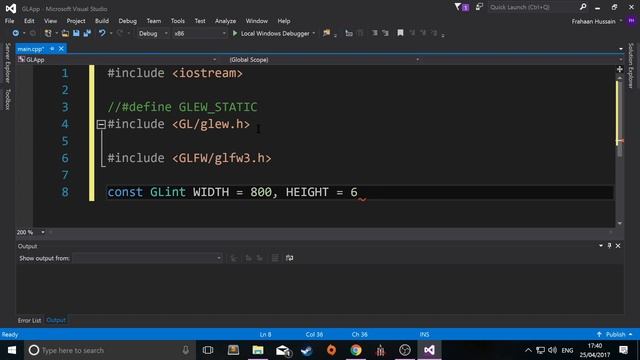This screenshot has width=640, height=360.
Task: Open the 200 % zoom level dropdown
Action: (x=42, y=232)
